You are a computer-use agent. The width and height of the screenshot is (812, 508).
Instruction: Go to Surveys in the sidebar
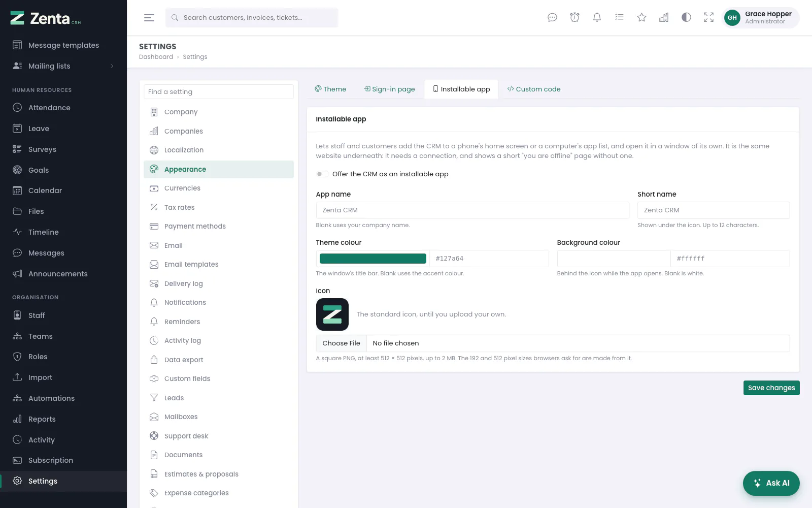coord(63,149)
